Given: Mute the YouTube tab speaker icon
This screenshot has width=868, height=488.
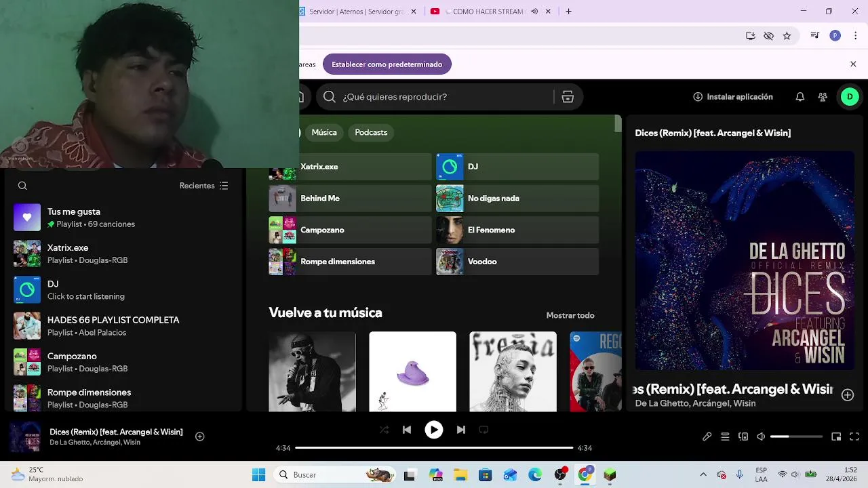Looking at the screenshot, I should point(534,12).
